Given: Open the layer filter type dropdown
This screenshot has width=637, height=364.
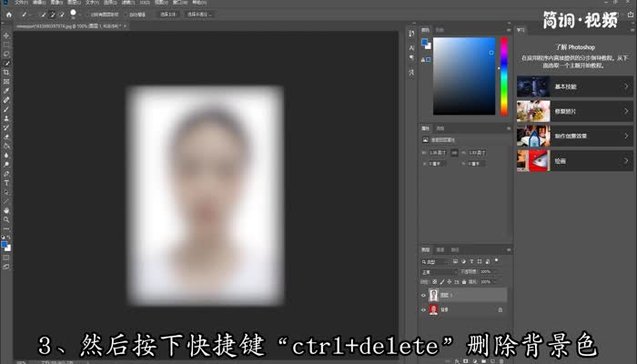Looking at the screenshot, I should [x=439, y=260].
